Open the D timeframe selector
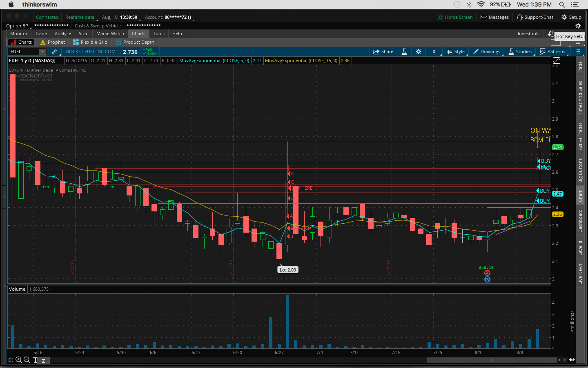The image size is (588, 368). pyautogui.click(x=434, y=52)
